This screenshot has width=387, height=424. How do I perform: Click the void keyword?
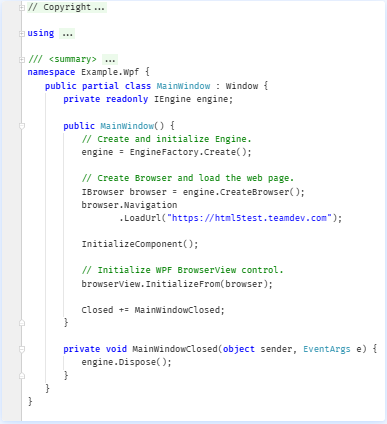coord(116,349)
